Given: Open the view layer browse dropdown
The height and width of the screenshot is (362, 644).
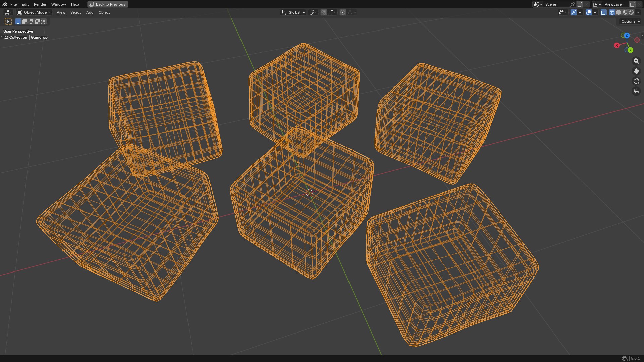Looking at the screenshot, I should pyautogui.click(x=597, y=4).
